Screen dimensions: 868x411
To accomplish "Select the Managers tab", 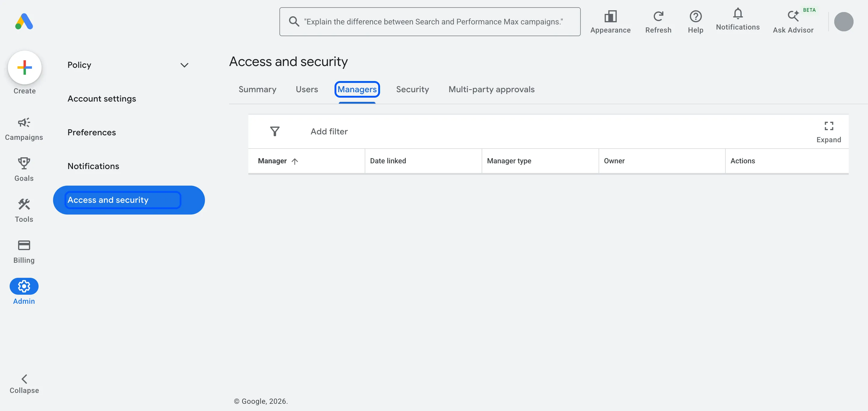I will click(357, 89).
